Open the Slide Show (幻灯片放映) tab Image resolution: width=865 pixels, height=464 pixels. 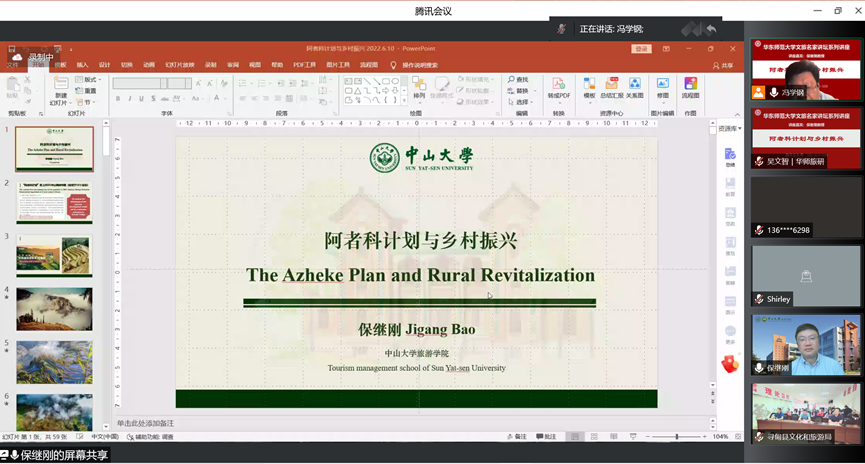pos(180,65)
